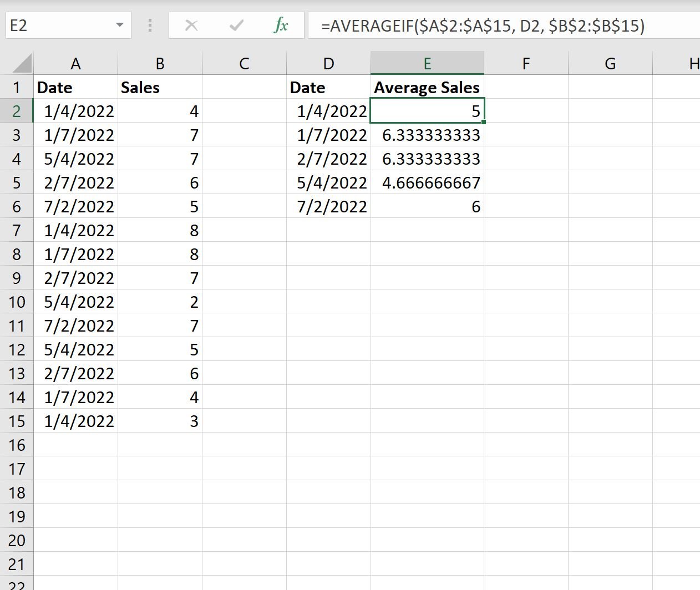
Task: Select cell E4 showing 6.333333333
Action: [x=427, y=159]
